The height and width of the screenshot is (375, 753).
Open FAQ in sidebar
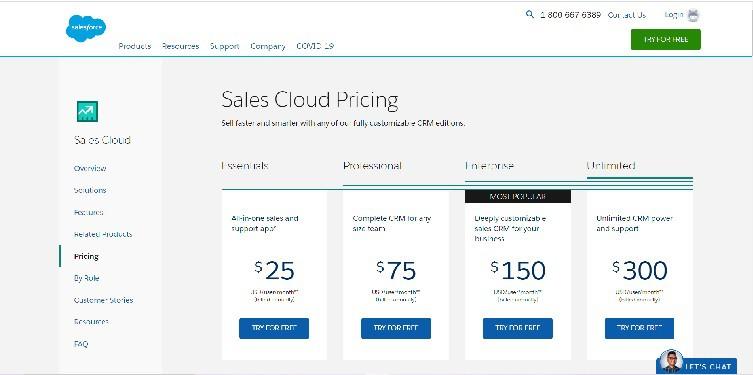click(81, 344)
